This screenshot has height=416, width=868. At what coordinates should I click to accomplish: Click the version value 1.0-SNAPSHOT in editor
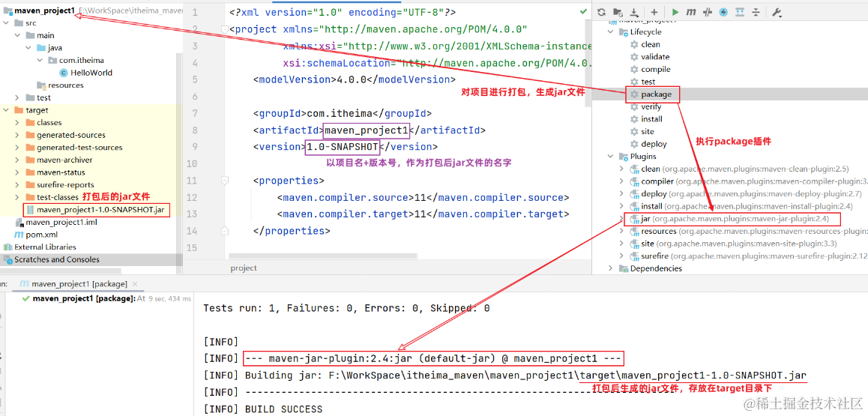click(x=343, y=147)
